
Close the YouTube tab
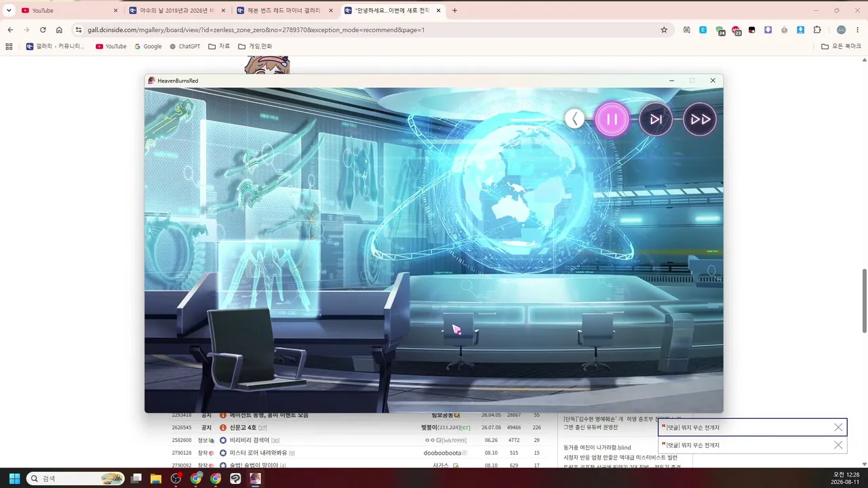click(x=115, y=10)
